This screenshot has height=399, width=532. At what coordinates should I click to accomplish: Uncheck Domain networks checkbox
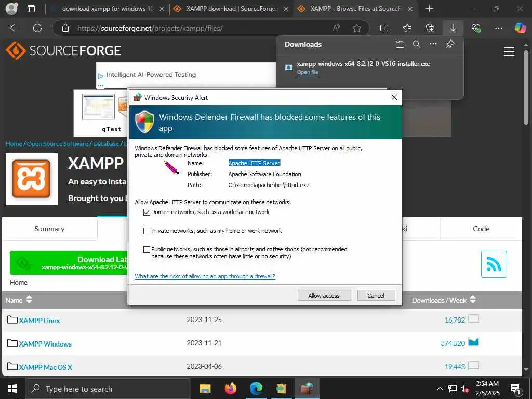tap(147, 212)
